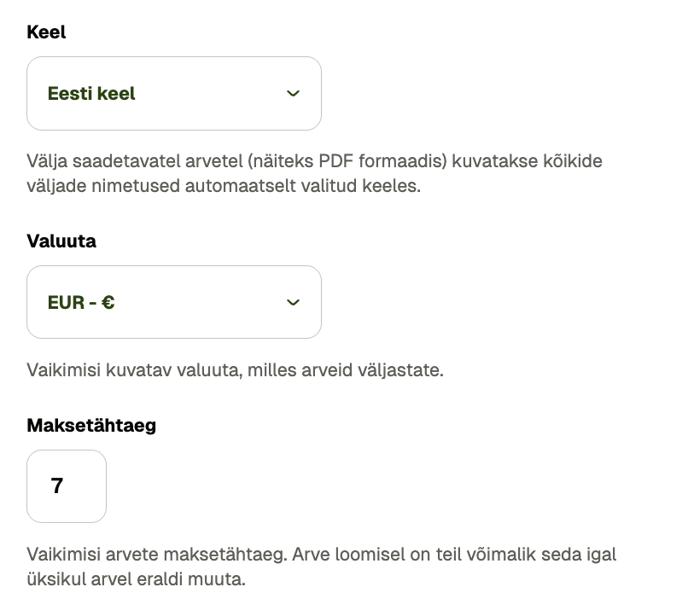The width and height of the screenshot is (688, 616).
Task: Open the Keel language dropdown
Action: tap(173, 94)
